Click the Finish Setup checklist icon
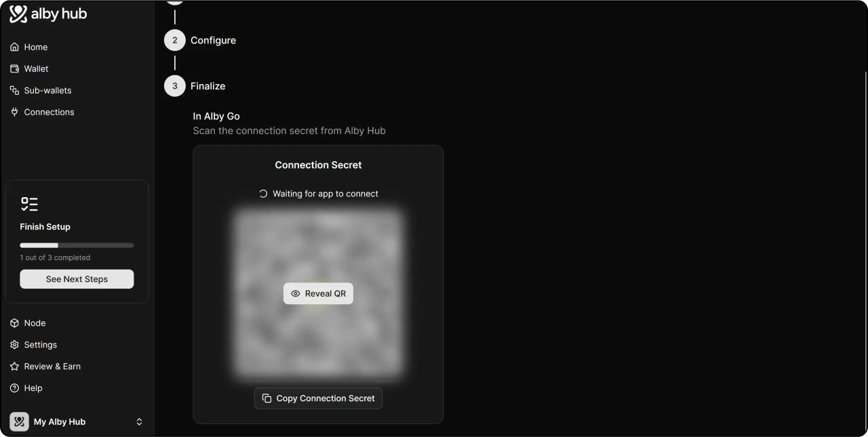Image resolution: width=868 pixels, height=437 pixels. 29,204
